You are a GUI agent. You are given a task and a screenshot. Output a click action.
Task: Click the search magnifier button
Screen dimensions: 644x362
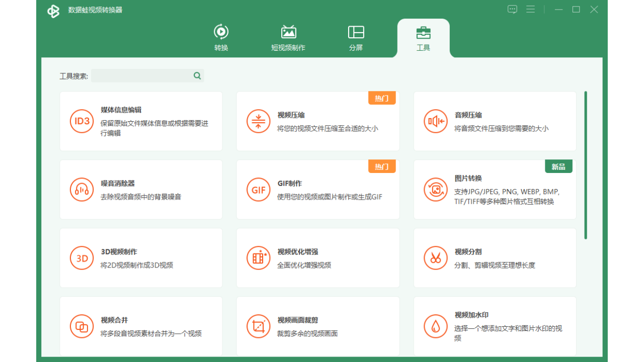(197, 76)
